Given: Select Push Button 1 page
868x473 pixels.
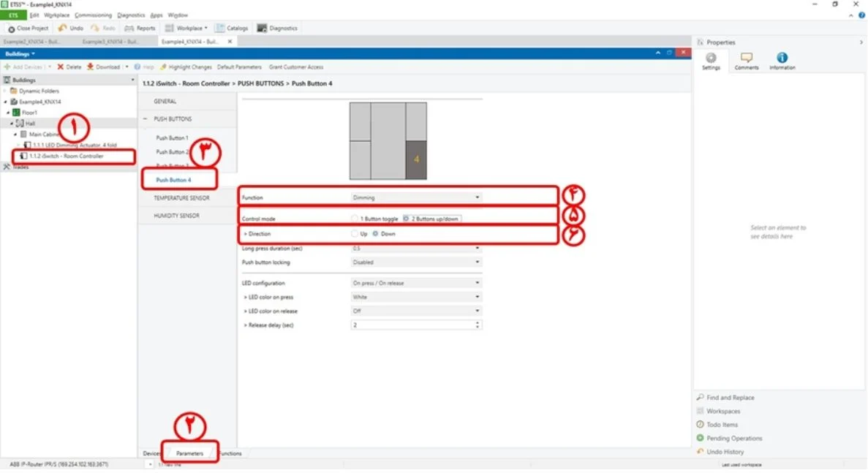Looking at the screenshot, I should (172, 137).
